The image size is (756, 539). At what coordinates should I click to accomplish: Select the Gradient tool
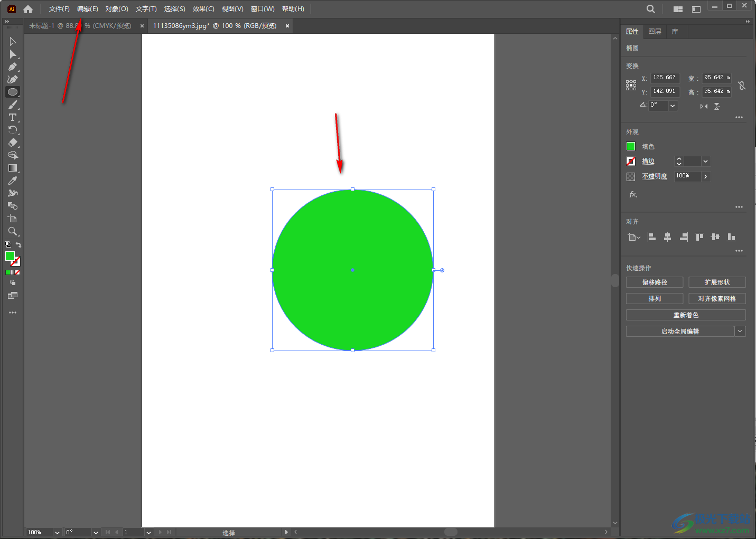[x=13, y=168]
